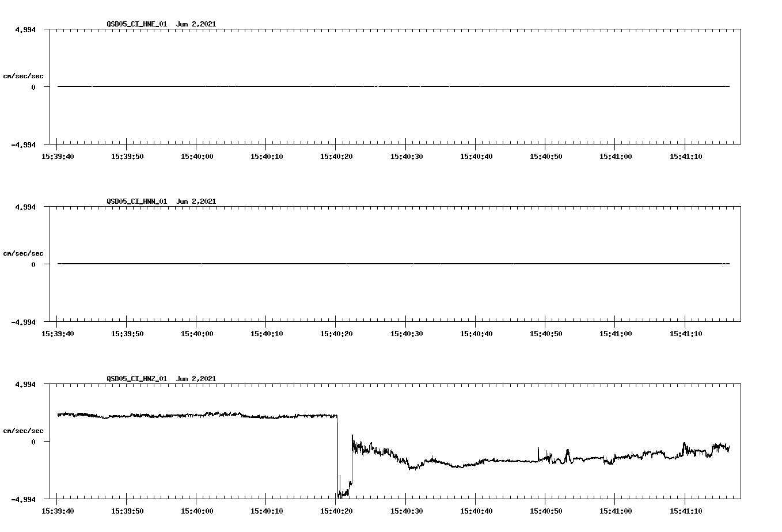This screenshot has width=782, height=532.
Task: Click 15:40:40 time label under HNZ plot
Action: (476, 511)
